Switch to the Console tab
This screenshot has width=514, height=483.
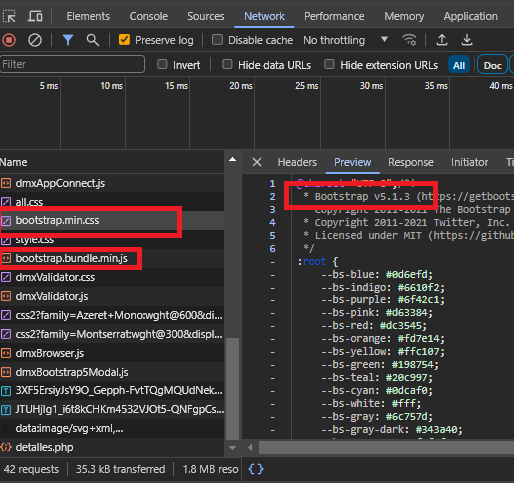click(x=149, y=16)
